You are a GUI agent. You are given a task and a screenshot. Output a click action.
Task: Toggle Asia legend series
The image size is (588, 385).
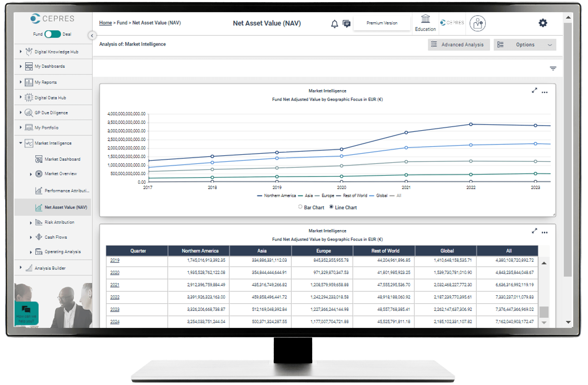tap(306, 196)
